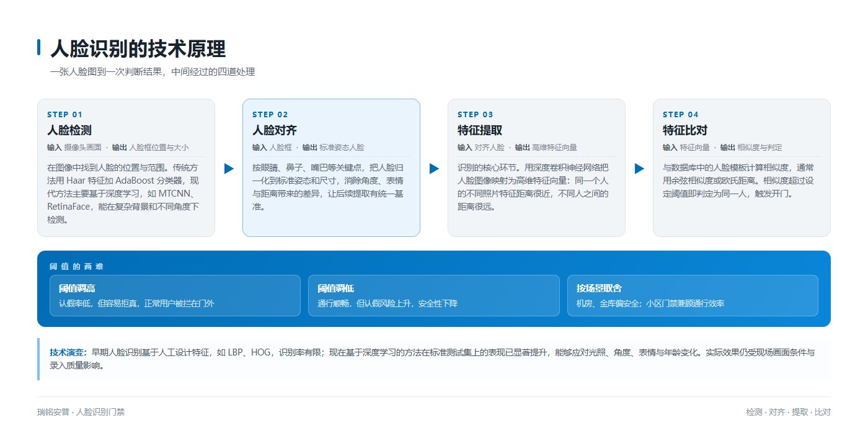Select the 特征提取 card heading
868x433 pixels.
tap(480, 130)
